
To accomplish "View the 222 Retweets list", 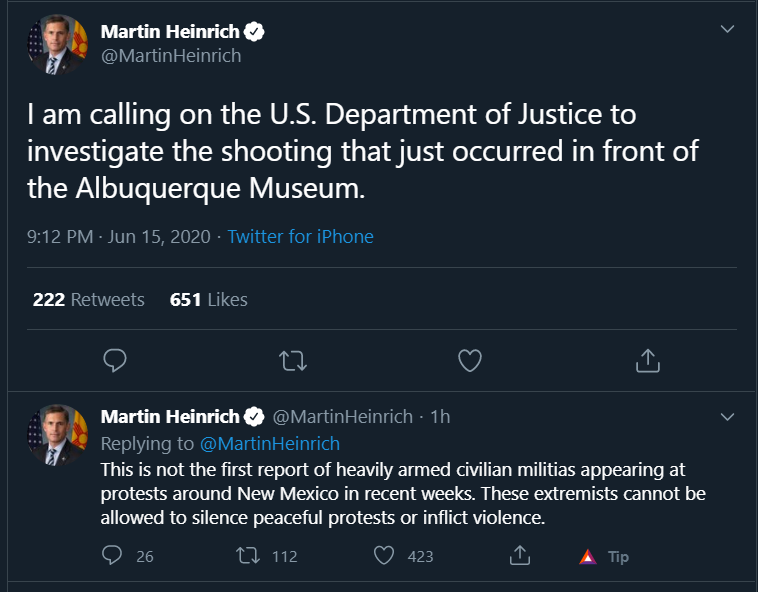I will pyautogui.click(x=88, y=300).
